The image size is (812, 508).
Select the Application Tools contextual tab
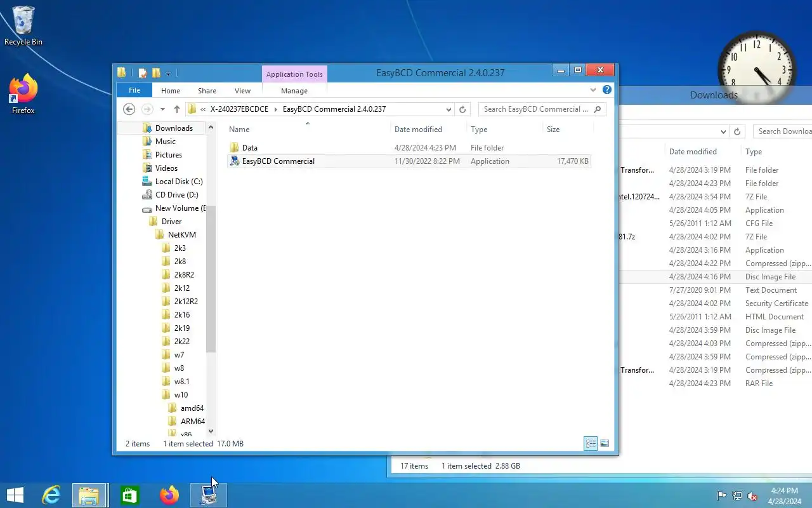(x=294, y=74)
